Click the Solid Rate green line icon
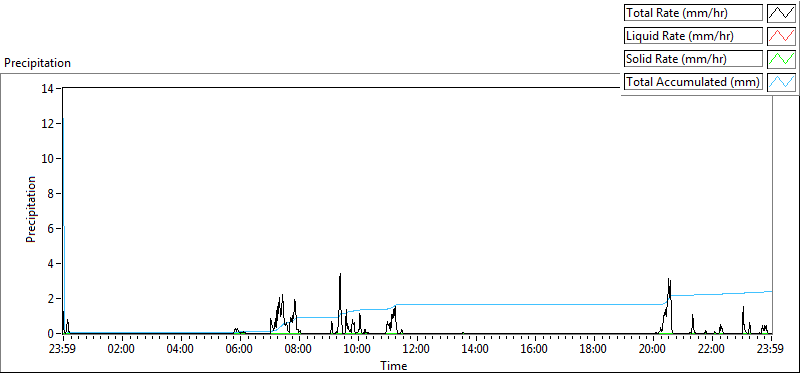 point(781,59)
